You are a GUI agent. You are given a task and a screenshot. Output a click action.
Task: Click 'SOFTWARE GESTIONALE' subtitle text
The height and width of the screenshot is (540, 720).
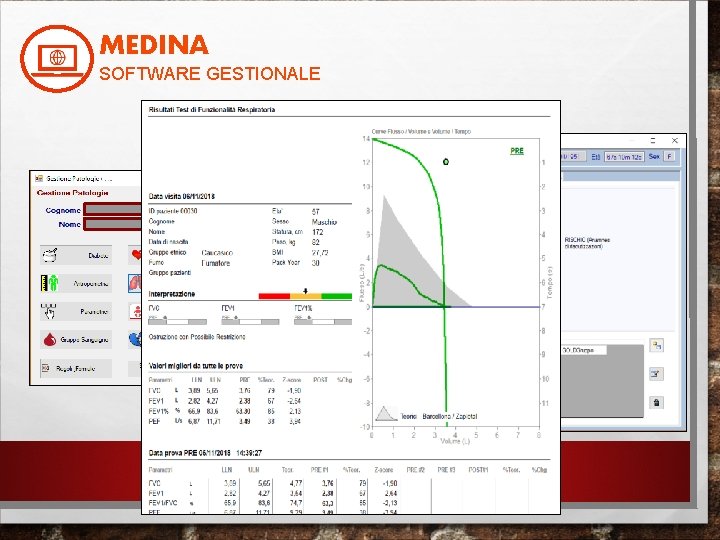[x=210, y=73]
